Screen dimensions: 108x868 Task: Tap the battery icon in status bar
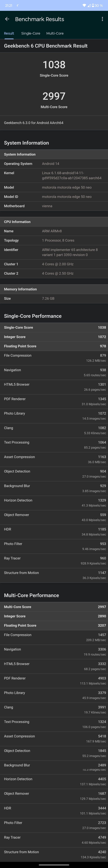coord(93,5)
